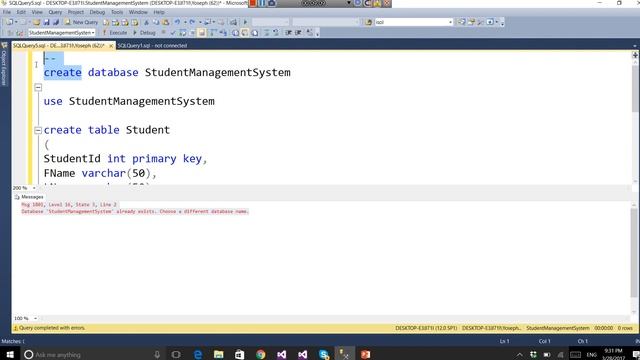Click the editor split window handle
This screenshot has width=640, height=360.
coord(635,55)
